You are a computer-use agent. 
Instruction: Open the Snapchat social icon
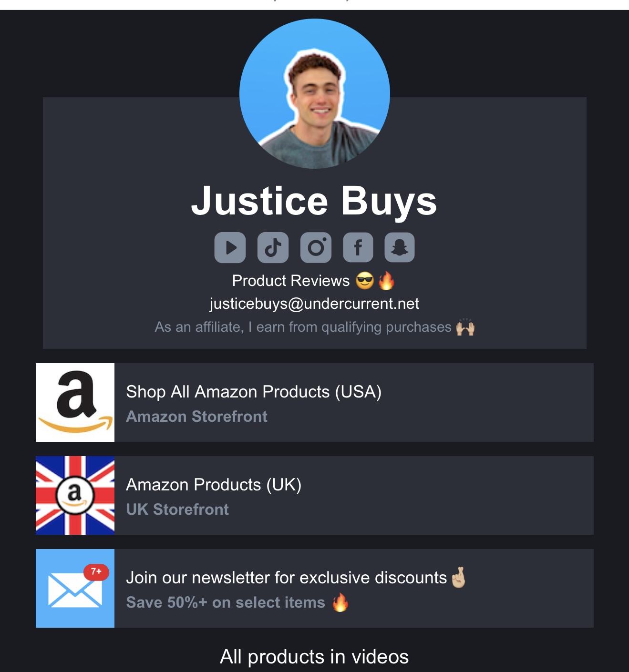(x=400, y=248)
